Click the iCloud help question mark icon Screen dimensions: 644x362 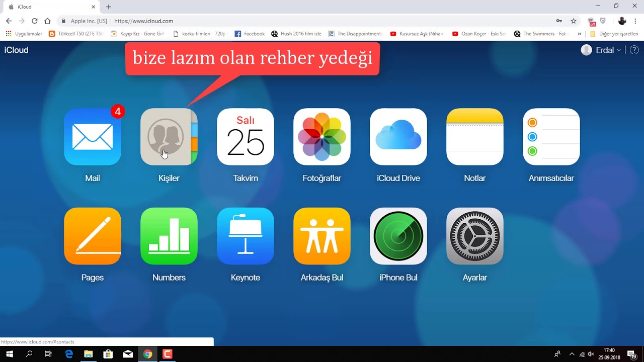[634, 50]
